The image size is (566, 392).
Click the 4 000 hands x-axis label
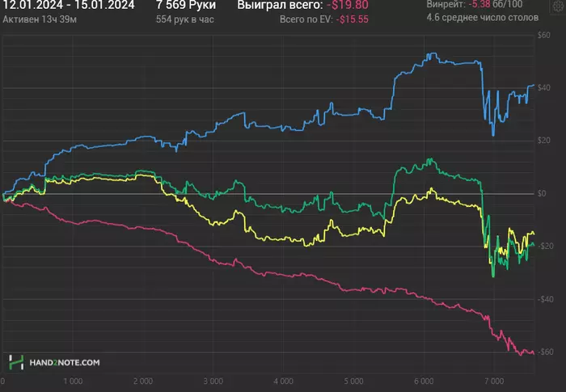tap(283, 381)
